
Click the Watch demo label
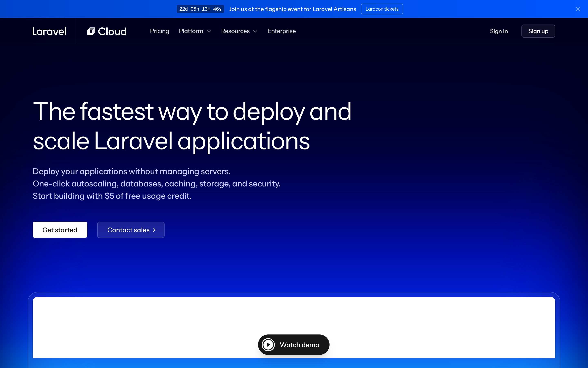[299, 345]
